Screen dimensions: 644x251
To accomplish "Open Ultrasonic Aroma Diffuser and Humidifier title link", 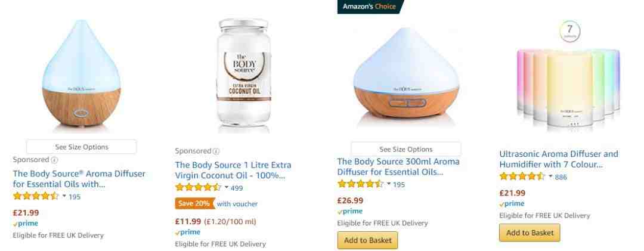I will (x=559, y=159).
